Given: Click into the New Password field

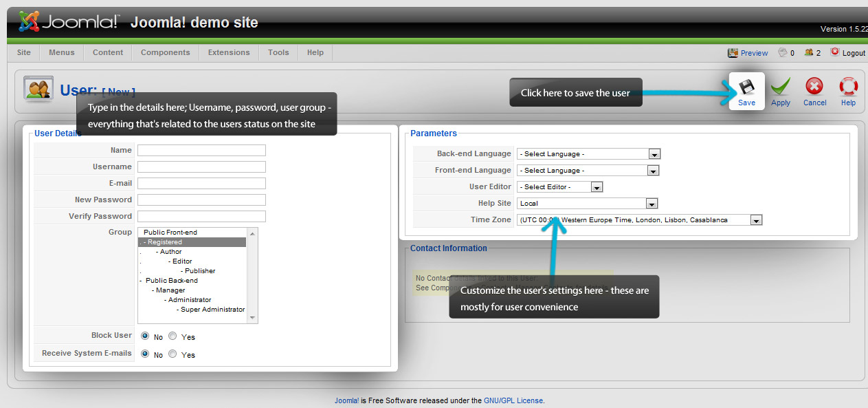Looking at the screenshot, I should 201,200.
